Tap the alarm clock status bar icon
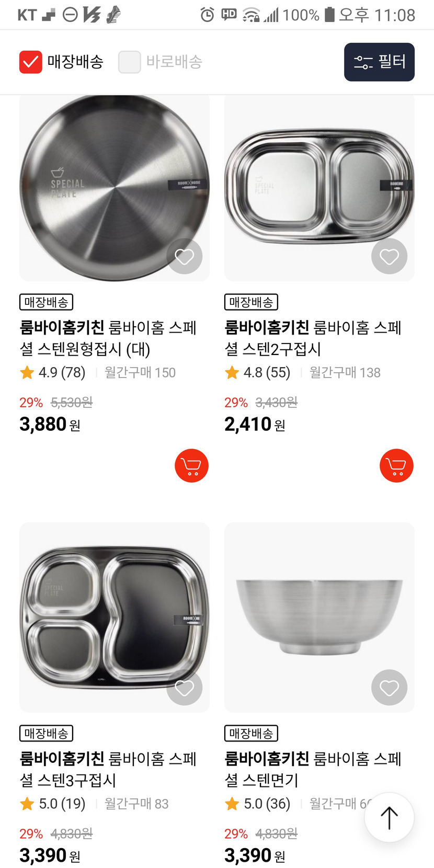 coord(207,15)
